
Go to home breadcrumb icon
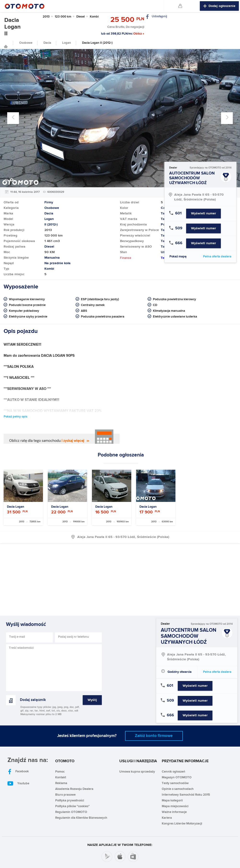pyautogui.click(x=6, y=46)
